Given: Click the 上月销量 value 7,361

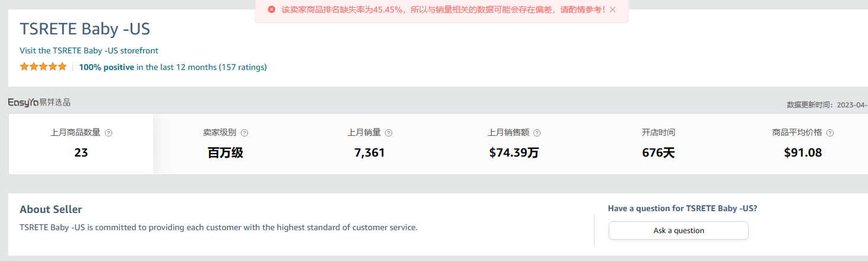Looking at the screenshot, I should [370, 152].
